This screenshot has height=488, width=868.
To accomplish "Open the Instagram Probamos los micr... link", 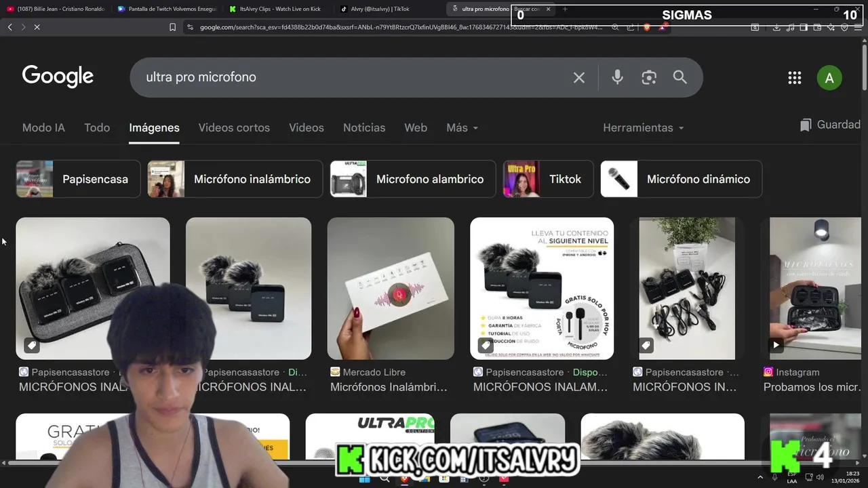I will 812,387.
